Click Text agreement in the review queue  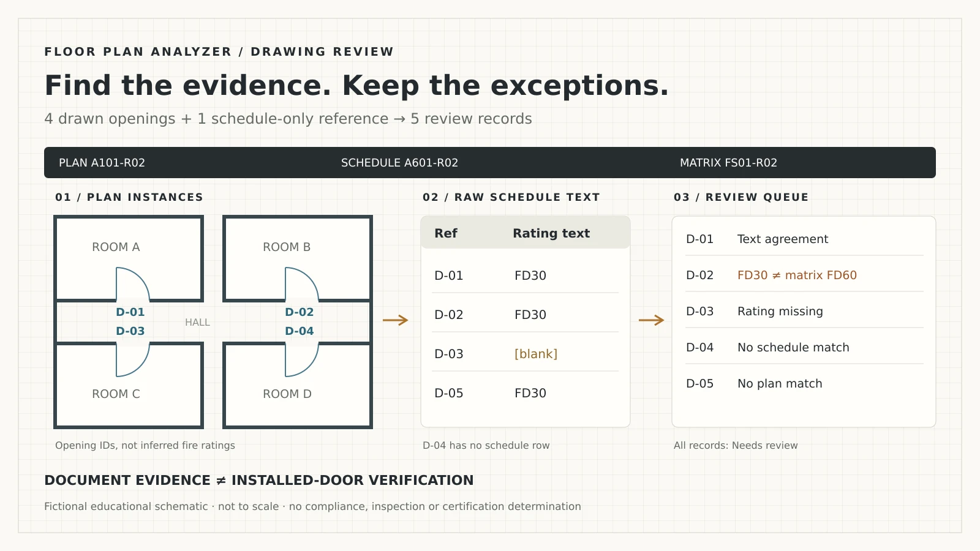click(x=783, y=239)
